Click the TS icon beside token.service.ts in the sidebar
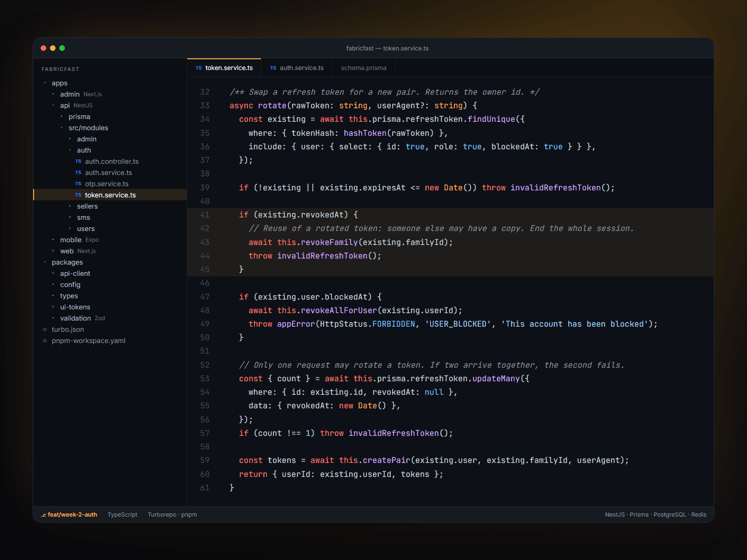 point(78,195)
